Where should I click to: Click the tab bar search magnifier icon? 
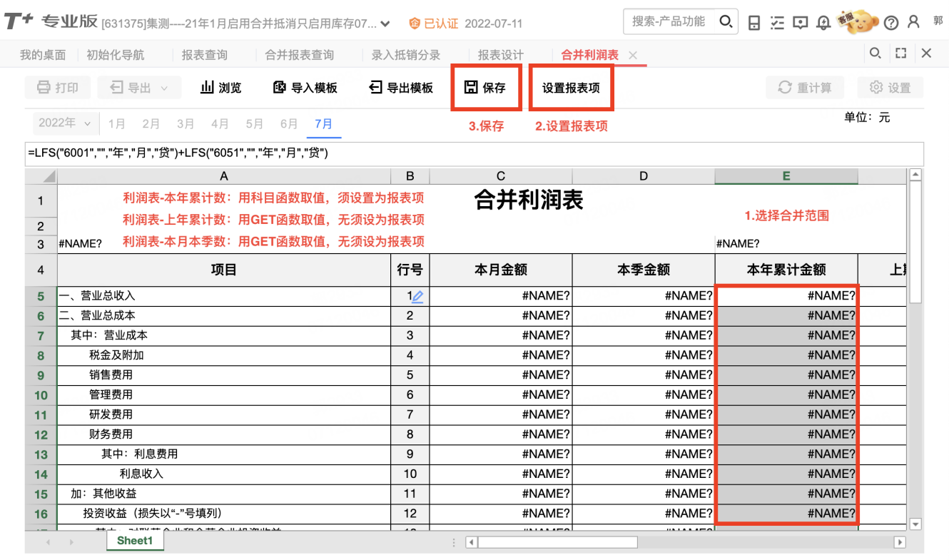tap(874, 53)
